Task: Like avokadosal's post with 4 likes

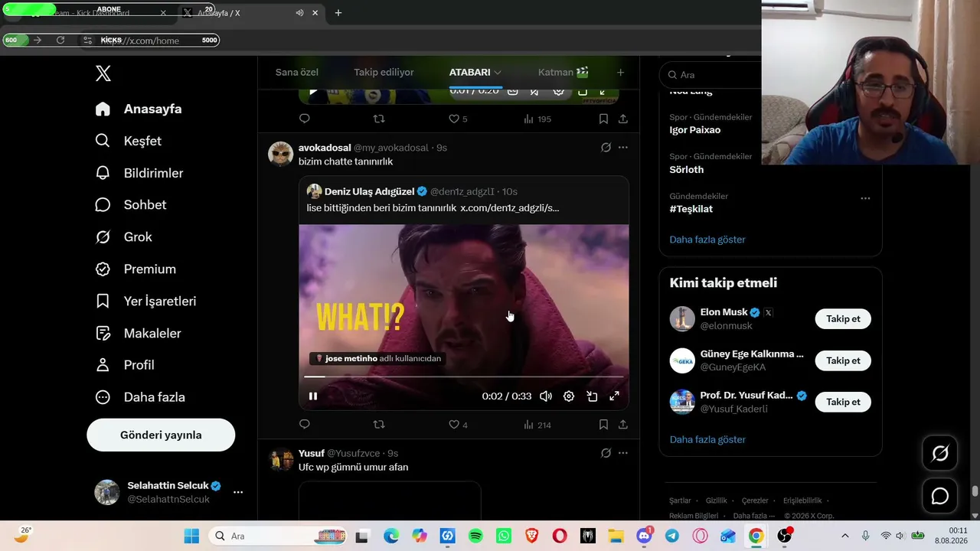Action: 458,424
